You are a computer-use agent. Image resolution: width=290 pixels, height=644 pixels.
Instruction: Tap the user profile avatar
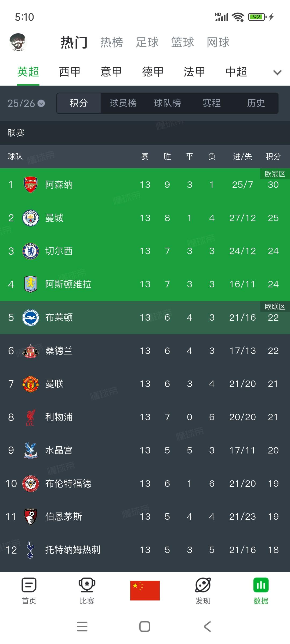pos(18,42)
